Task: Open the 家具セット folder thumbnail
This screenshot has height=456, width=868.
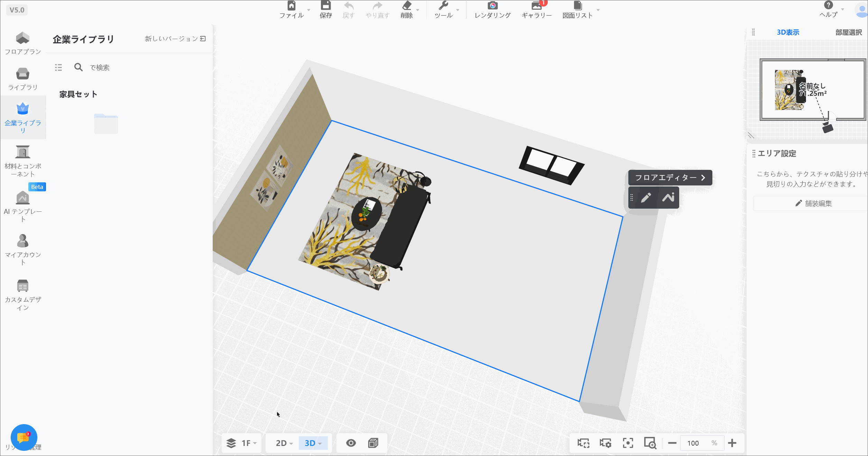Action: tap(106, 124)
